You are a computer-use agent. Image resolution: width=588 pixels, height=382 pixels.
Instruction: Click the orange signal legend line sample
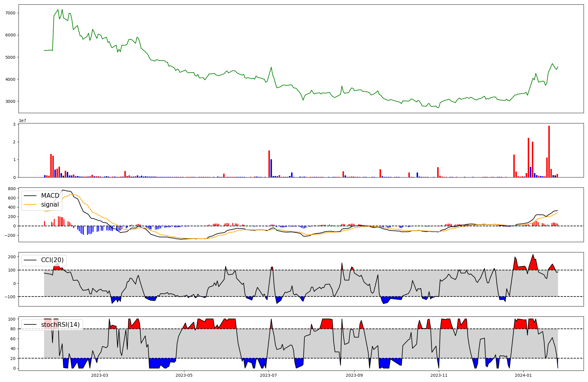point(30,205)
